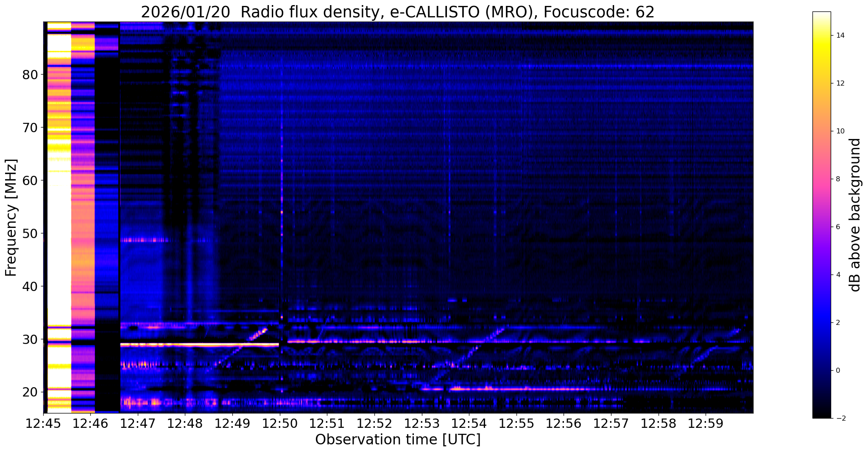Click the 80 MHz frequency tick label
The height and width of the screenshot is (452, 868).
click(30, 75)
